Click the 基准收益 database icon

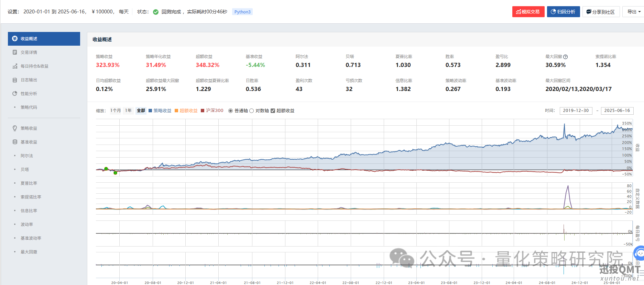(15, 142)
